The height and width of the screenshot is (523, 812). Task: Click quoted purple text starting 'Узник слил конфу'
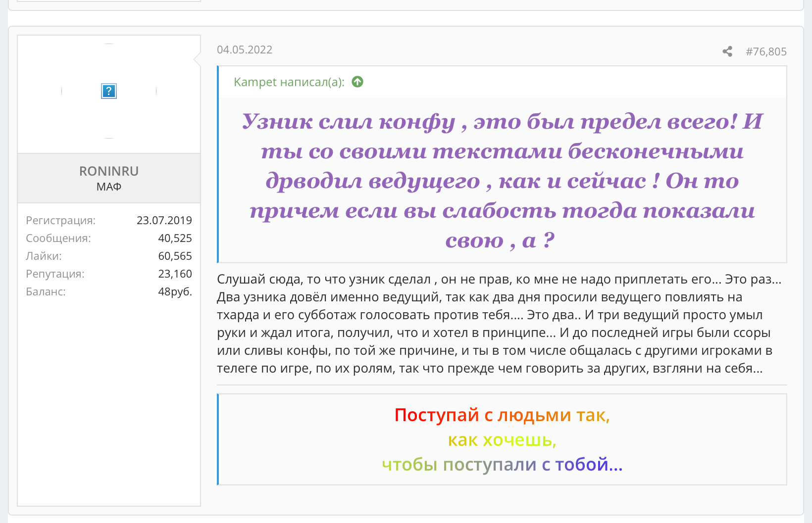click(x=502, y=181)
